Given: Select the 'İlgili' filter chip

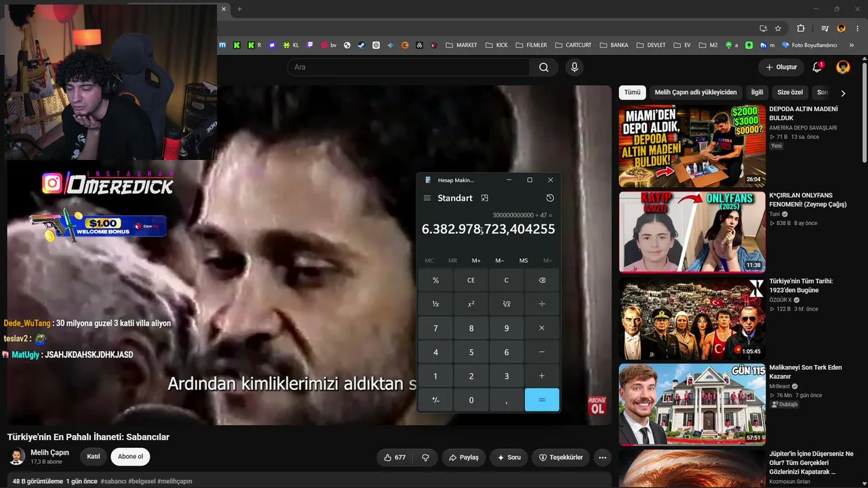Looking at the screenshot, I should (757, 92).
